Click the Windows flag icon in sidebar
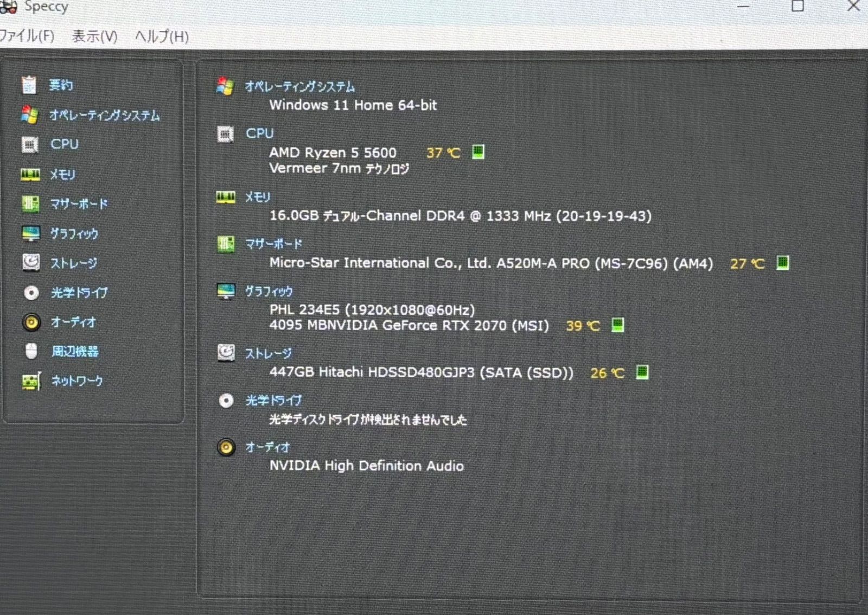Viewport: 868px width, 615px height. click(x=30, y=115)
